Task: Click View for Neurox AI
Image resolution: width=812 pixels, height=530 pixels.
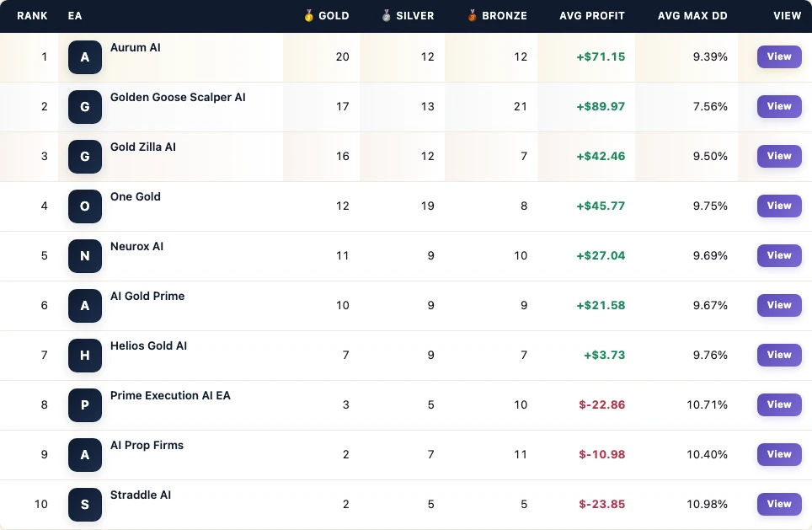Action: (779, 255)
